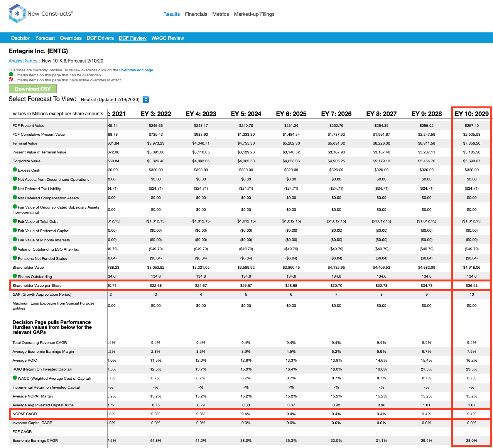493x448 pixels.
Task: Click the $2,505.08 FCF cumulative value cell
Action: 472,135
